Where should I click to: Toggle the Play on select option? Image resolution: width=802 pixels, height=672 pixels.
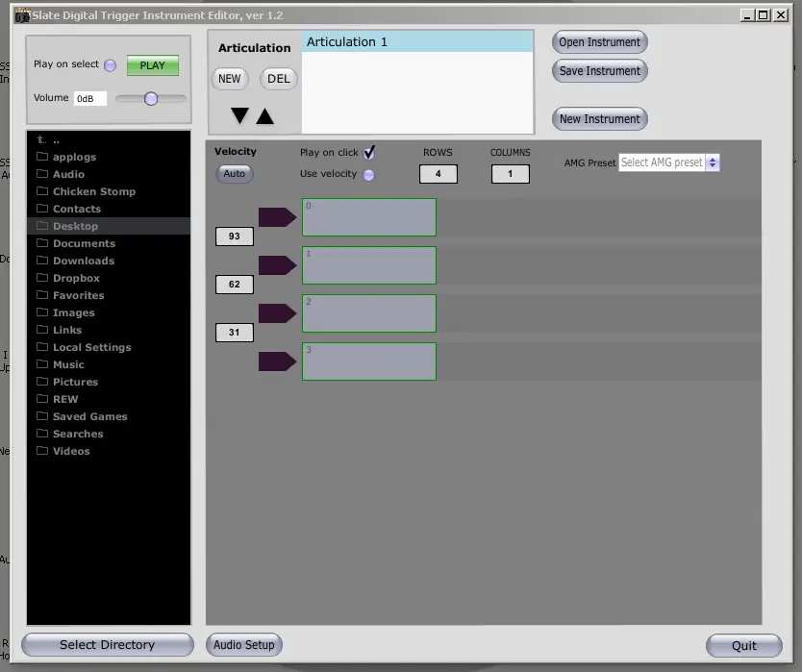[110, 65]
